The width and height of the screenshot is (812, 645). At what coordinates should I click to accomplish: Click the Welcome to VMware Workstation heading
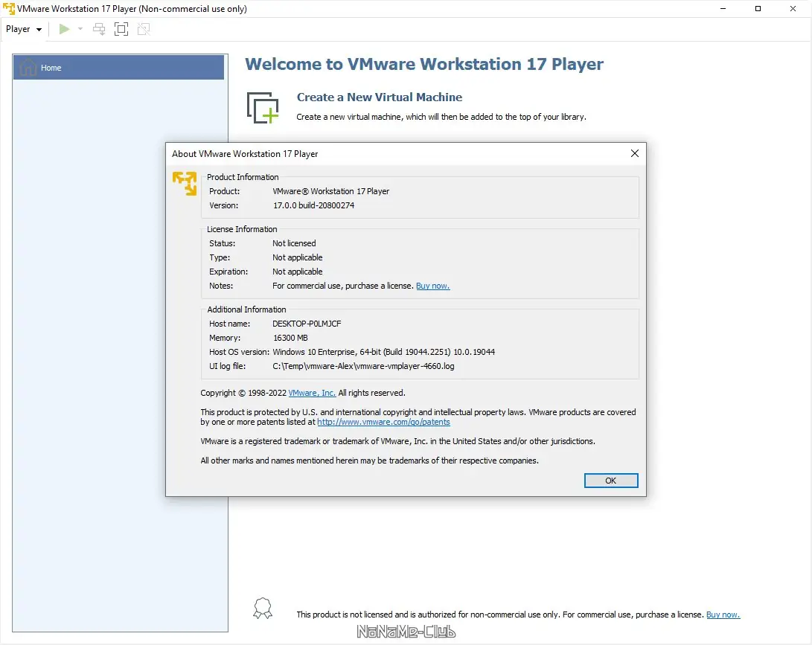click(x=424, y=64)
